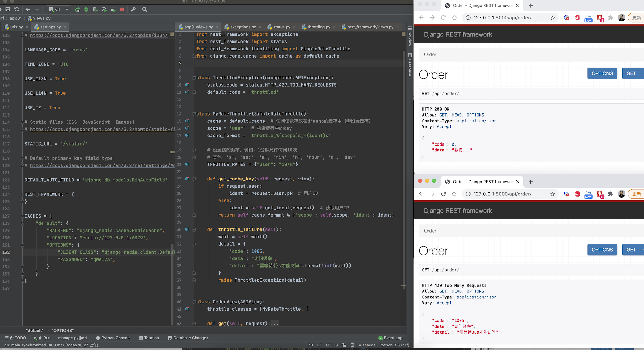
Task: Click GET button in top browser window
Action: point(631,73)
